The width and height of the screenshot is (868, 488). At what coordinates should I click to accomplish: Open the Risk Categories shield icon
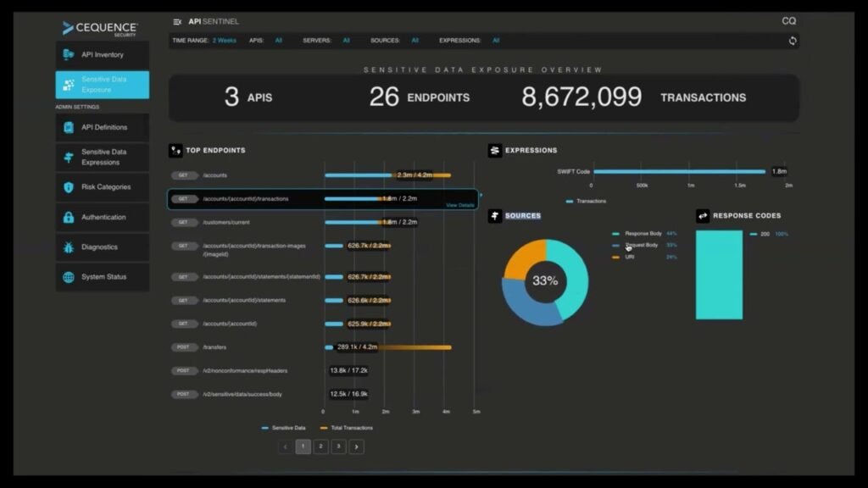67,187
